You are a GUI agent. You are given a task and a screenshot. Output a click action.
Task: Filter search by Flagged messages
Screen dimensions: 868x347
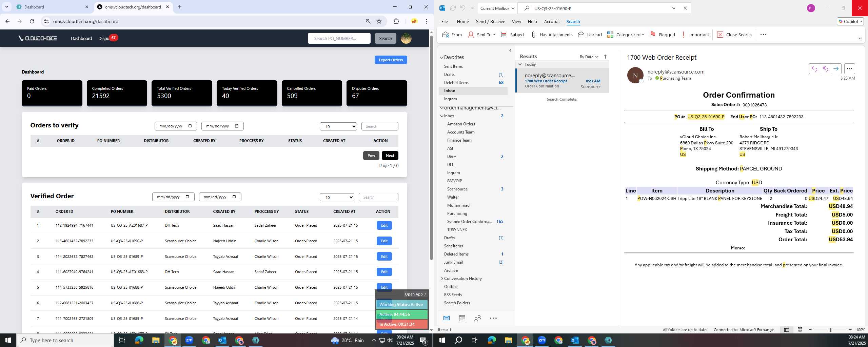point(663,35)
